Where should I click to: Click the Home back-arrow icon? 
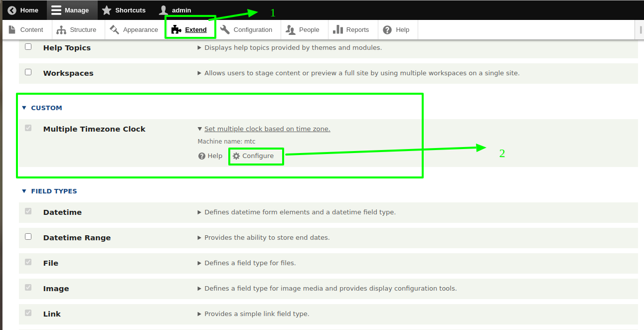point(12,10)
